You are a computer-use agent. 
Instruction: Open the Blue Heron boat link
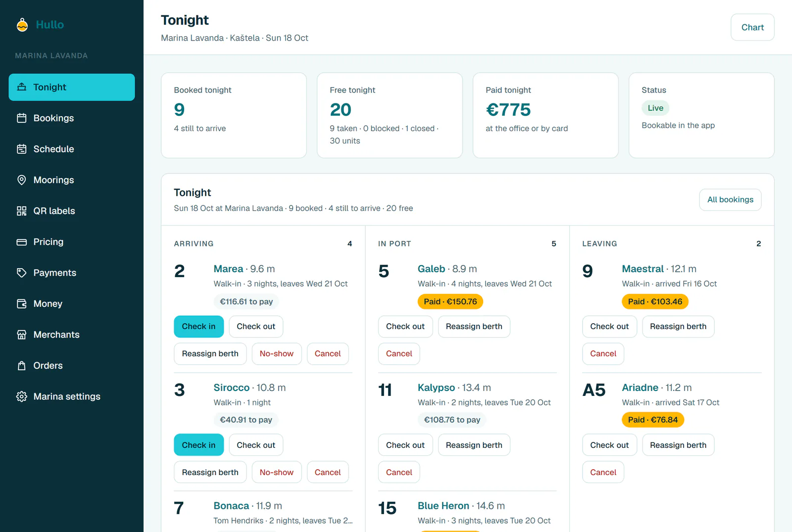[x=444, y=506]
